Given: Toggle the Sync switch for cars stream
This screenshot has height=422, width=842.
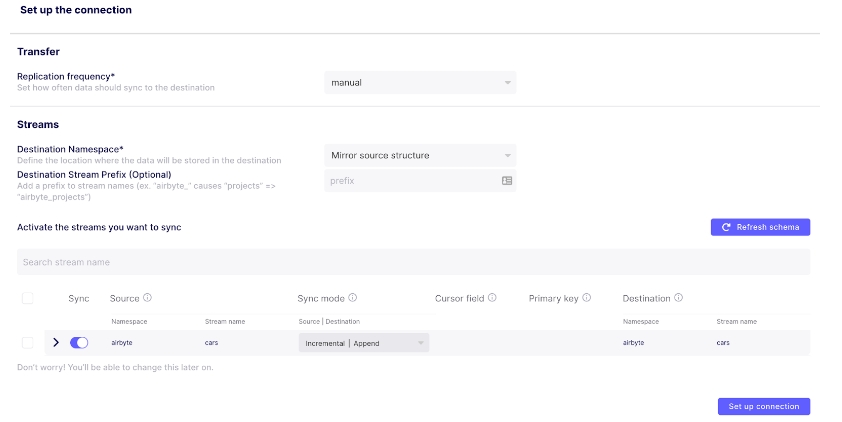Looking at the screenshot, I should pos(79,342).
